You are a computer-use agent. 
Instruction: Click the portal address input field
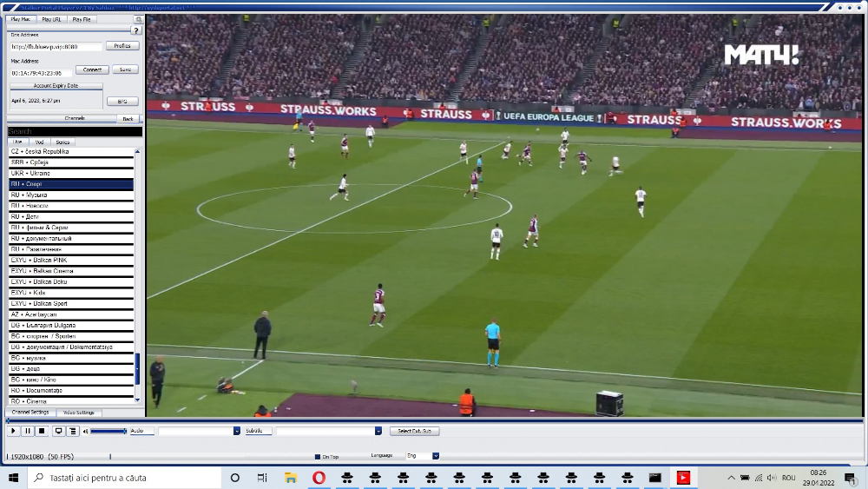click(x=56, y=47)
